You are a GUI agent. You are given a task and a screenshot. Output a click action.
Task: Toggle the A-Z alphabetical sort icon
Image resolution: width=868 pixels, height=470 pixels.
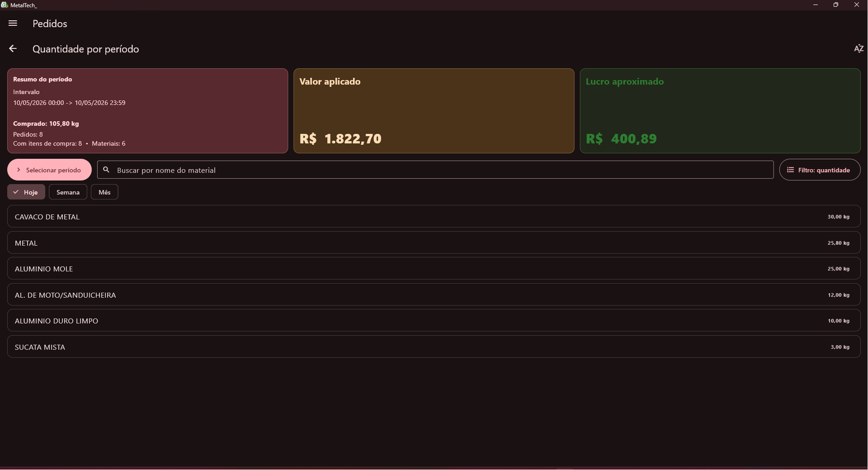coord(859,49)
